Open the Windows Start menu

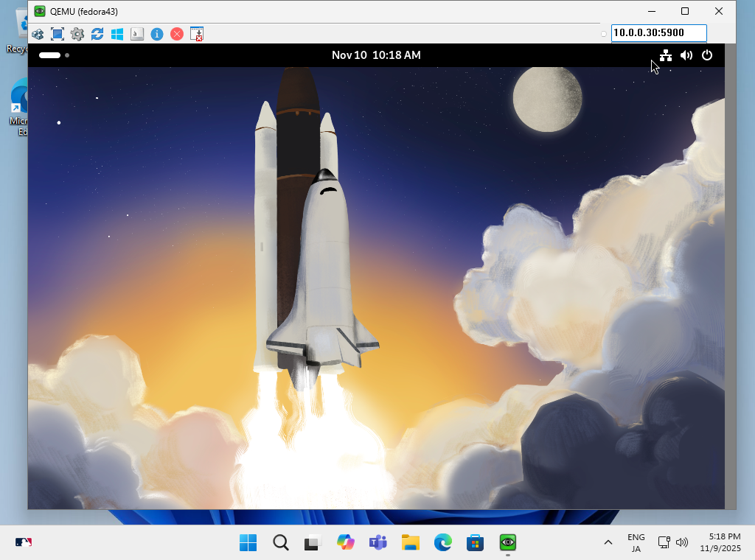click(248, 543)
